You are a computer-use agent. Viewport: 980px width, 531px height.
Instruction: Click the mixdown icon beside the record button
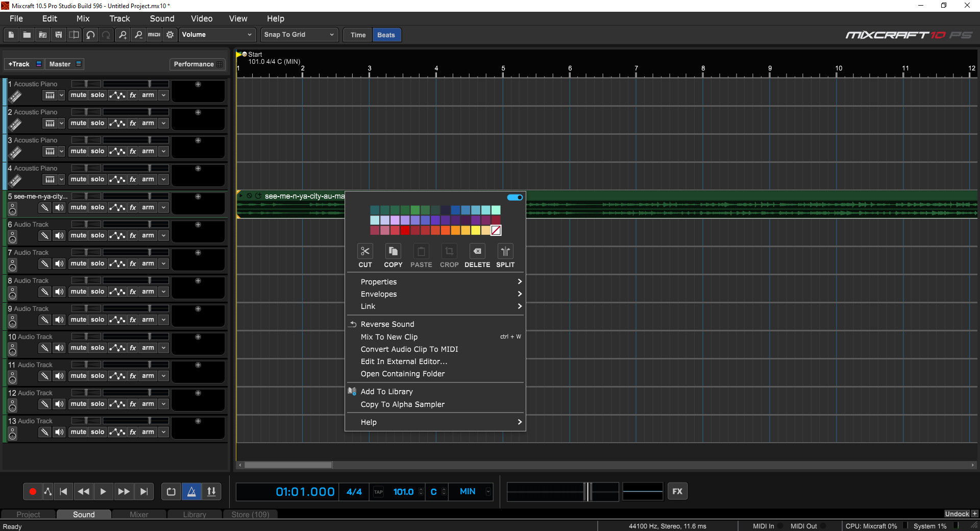tap(48, 492)
